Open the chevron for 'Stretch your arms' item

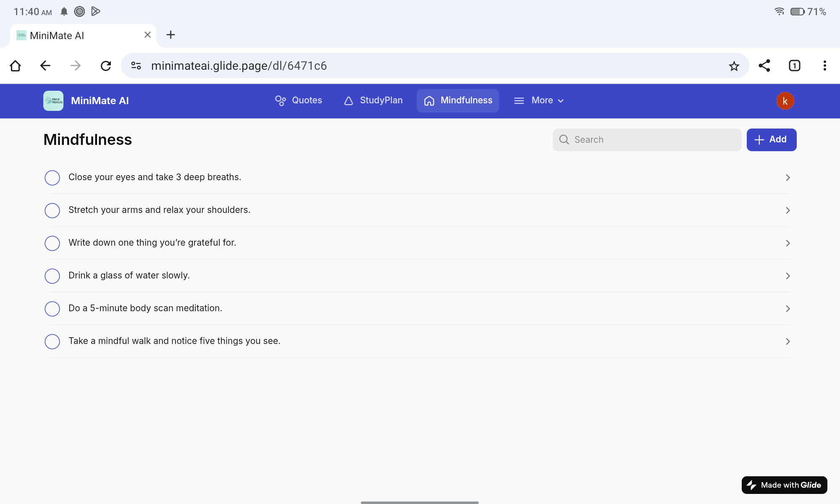pyautogui.click(x=787, y=210)
